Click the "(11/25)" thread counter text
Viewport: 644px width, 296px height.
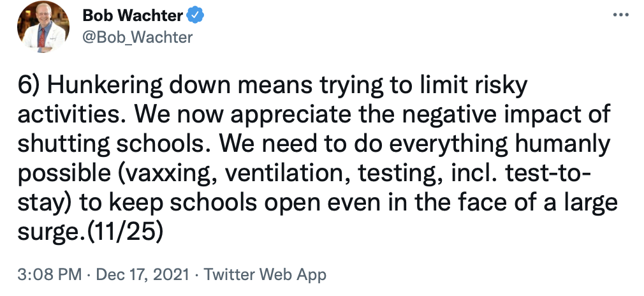pos(126,232)
